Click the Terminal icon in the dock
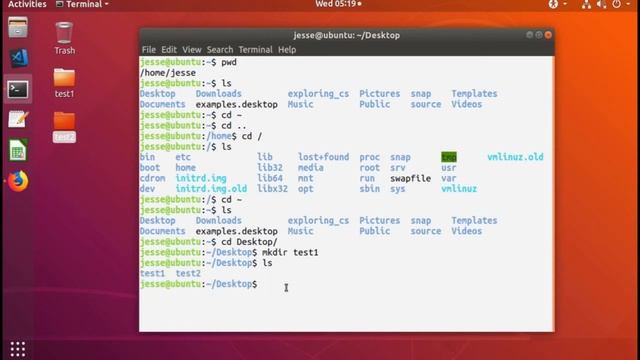This screenshot has height=360, width=640. [18, 89]
